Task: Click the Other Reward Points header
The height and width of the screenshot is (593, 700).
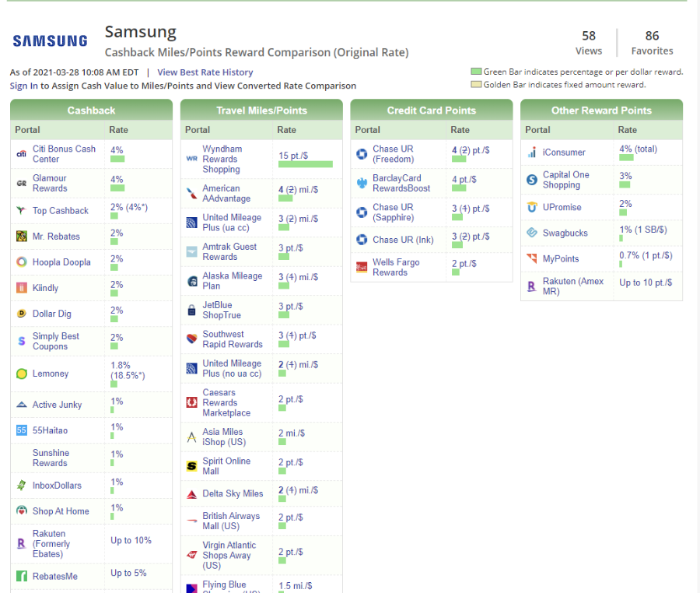Action: click(601, 111)
